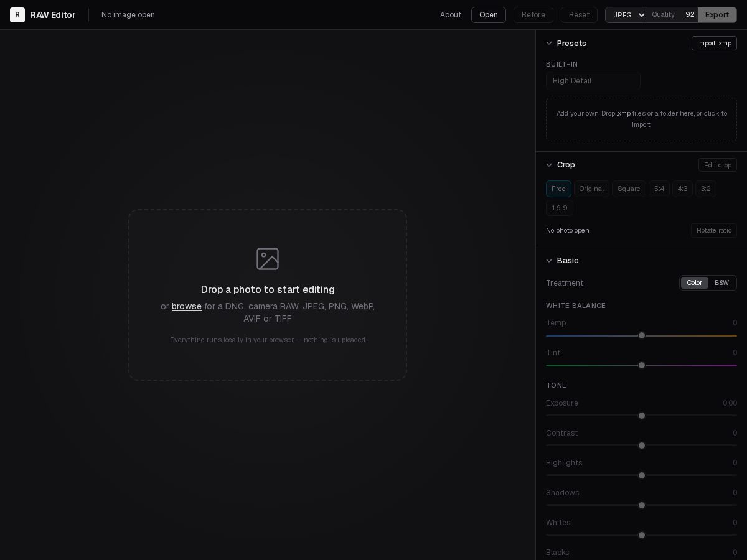Click the Shadows slider handle

point(642,505)
